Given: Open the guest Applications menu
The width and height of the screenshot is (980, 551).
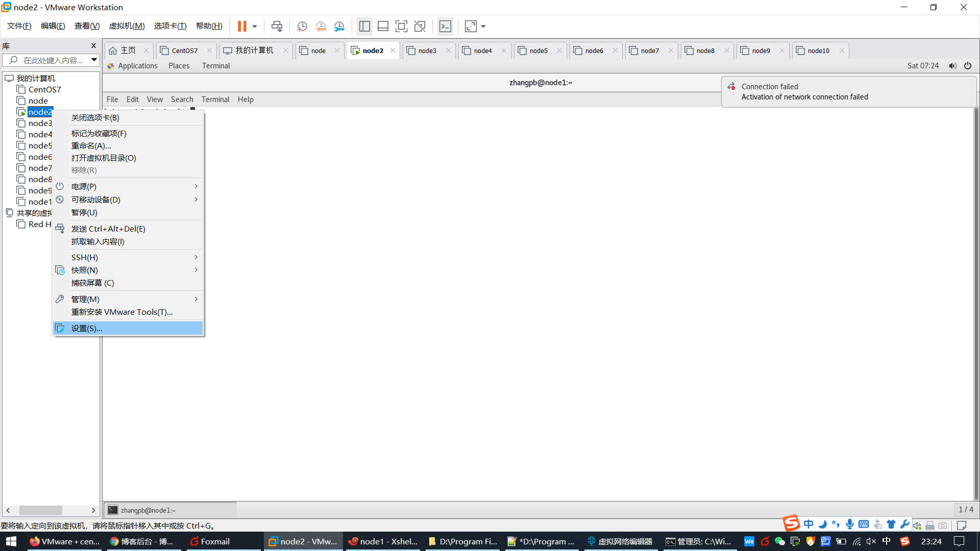Looking at the screenshot, I should (x=137, y=66).
